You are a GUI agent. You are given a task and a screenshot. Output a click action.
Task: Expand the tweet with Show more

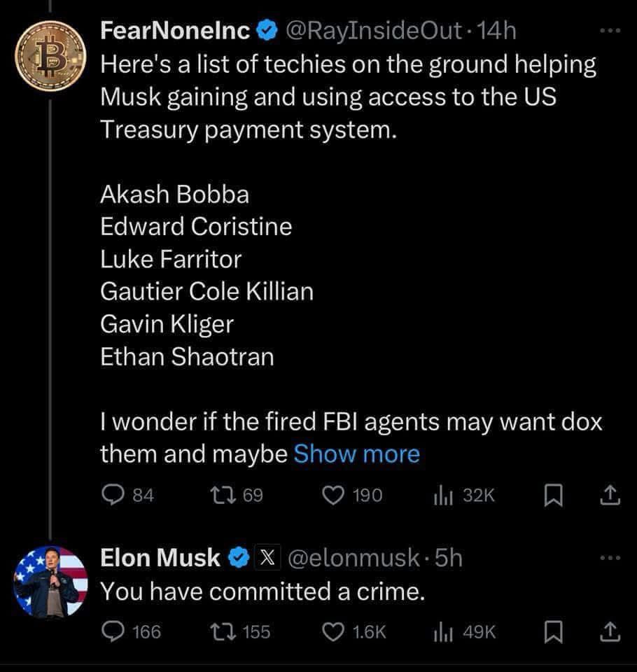pos(356,454)
